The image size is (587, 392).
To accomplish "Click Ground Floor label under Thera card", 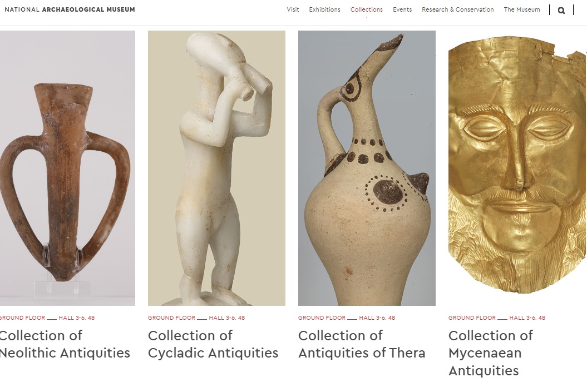I will coord(322,318).
